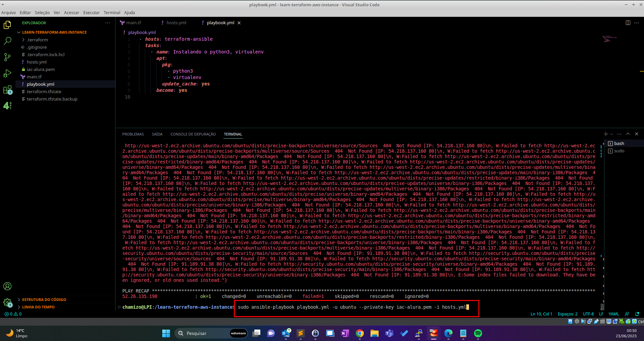644x341 pixels.
Task: Select the sudo terminal instance
Action: (624, 151)
